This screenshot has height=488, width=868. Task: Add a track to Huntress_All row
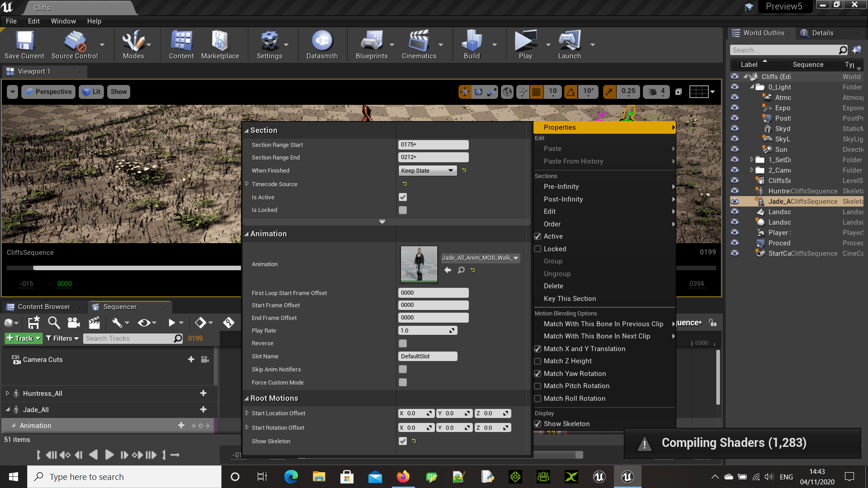coord(203,393)
